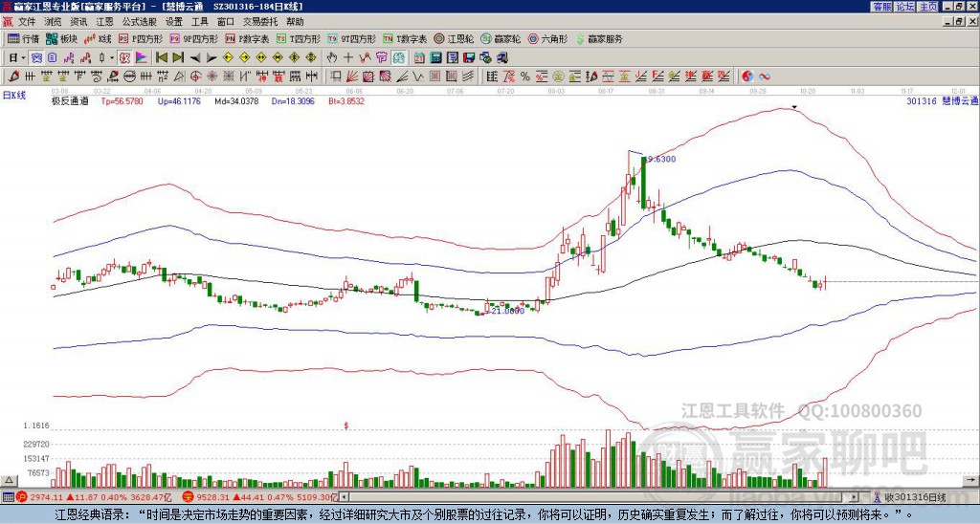This screenshot has height=524, width=980.
Task: Open the 交易委托 menu
Action: click(260, 22)
